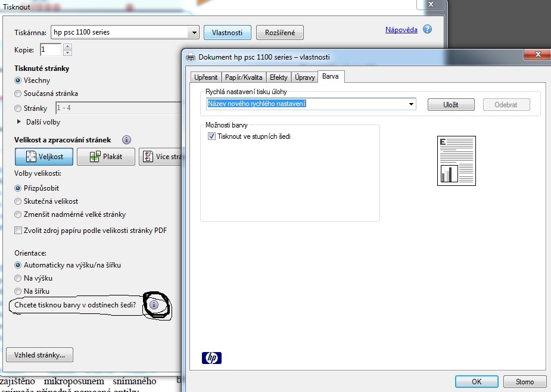The width and height of the screenshot is (551, 392).
Task: Select Na šířku landscape orientation
Action: 17,291
